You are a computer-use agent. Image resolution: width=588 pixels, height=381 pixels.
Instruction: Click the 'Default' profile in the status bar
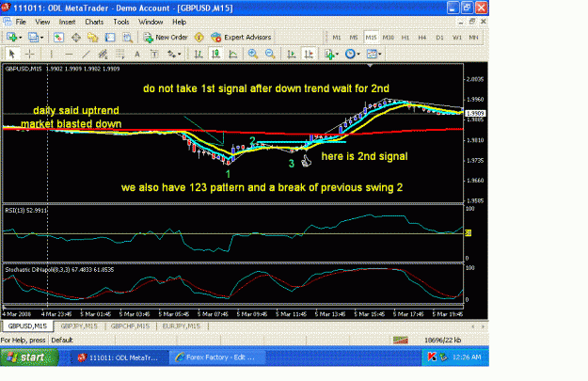[x=62, y=341]
